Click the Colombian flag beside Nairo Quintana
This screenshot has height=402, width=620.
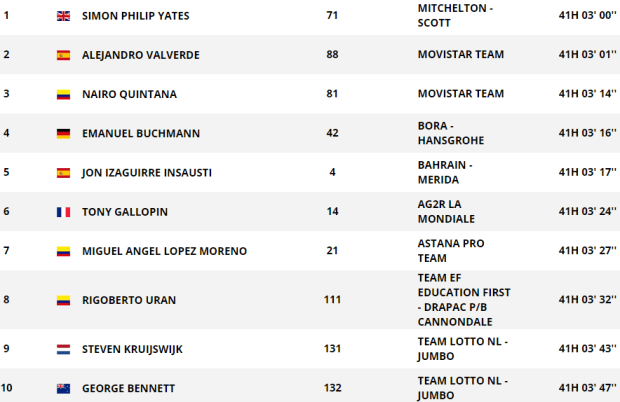pos(64,94)
